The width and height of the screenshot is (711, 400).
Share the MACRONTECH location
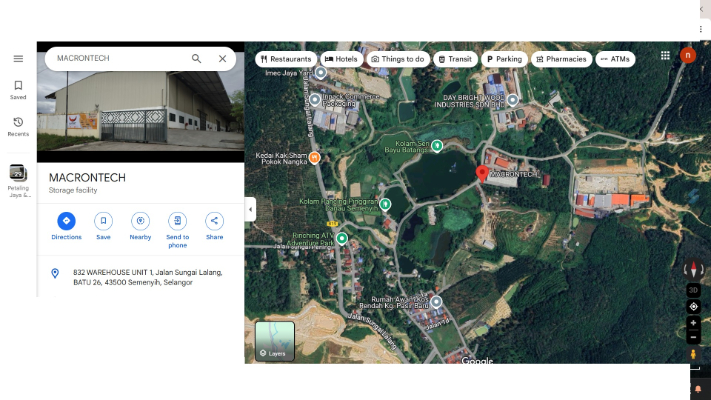(214, 226)
